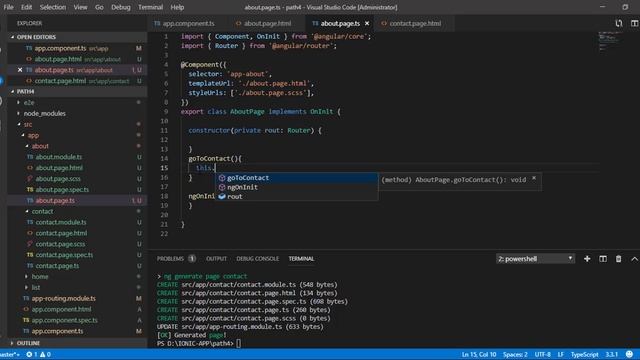This screenshot has height=360, width=640.
Task: Create a new terminal with plus icon
Action: pyautogui.click(x=587, y=259)
